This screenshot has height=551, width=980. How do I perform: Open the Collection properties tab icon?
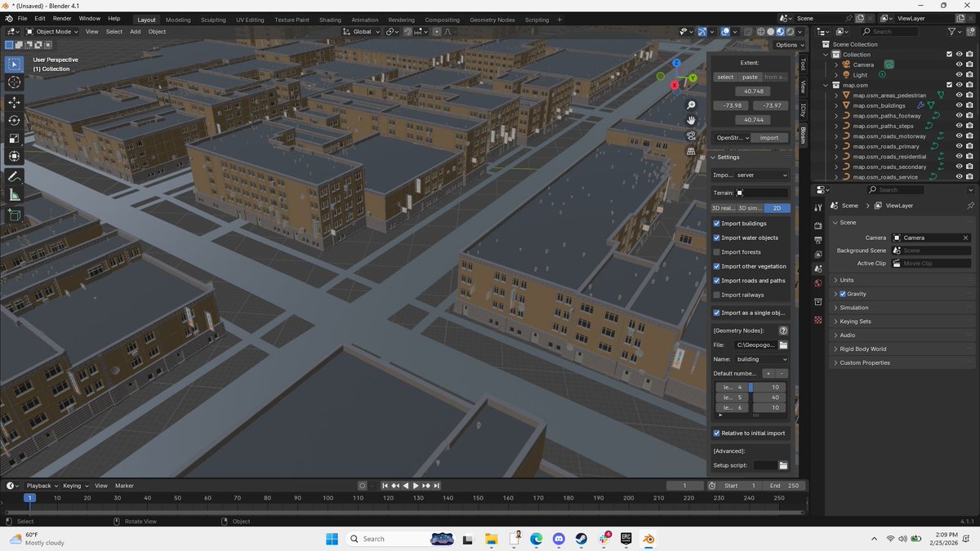tap(818, 302)
